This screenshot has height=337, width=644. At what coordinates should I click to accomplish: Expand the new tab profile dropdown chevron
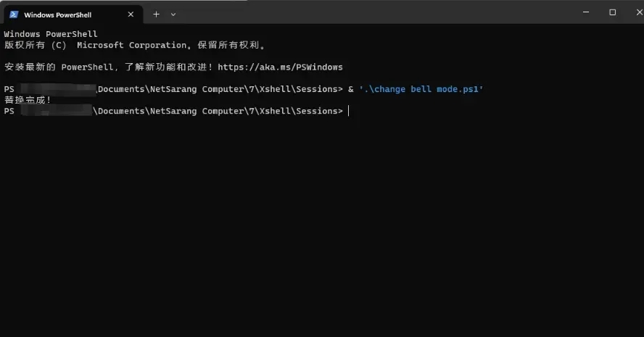pos(173,14)
